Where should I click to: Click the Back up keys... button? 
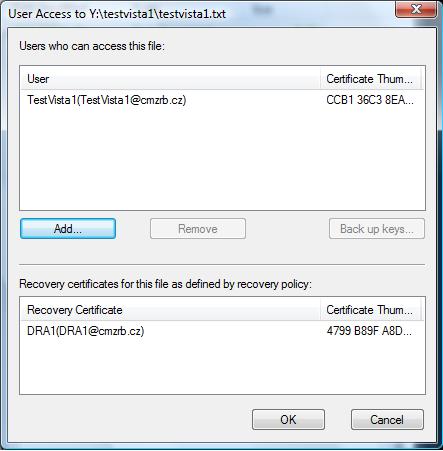point(377,229)
